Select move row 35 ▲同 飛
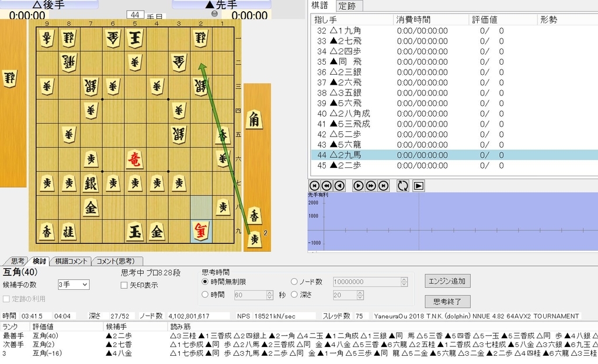Image resolution: width=598 pixels, height=364 pixels. pos(454,62)
